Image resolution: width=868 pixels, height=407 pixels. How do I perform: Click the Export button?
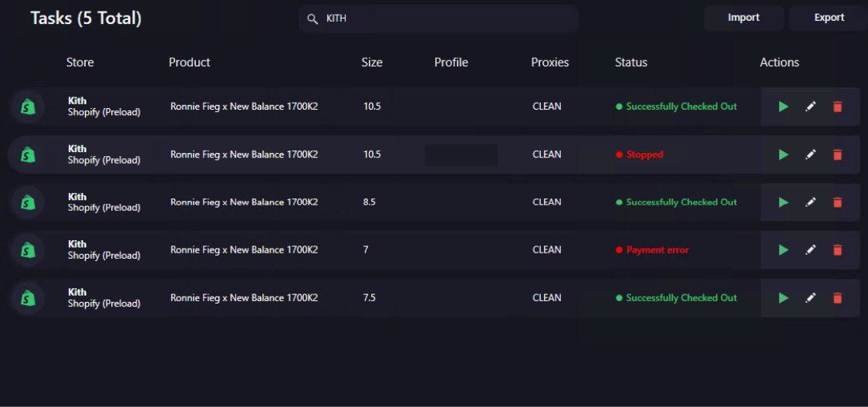tap(829, 18)
